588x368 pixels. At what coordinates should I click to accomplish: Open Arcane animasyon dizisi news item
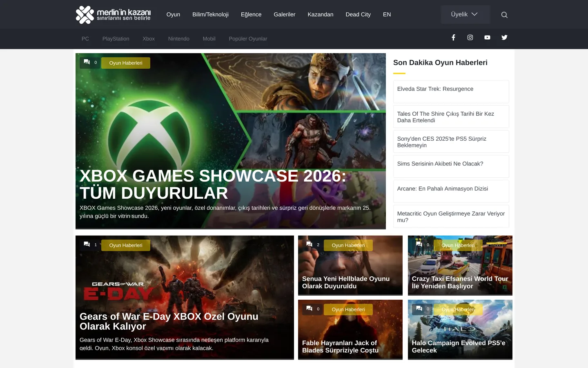tap(451, 191)
